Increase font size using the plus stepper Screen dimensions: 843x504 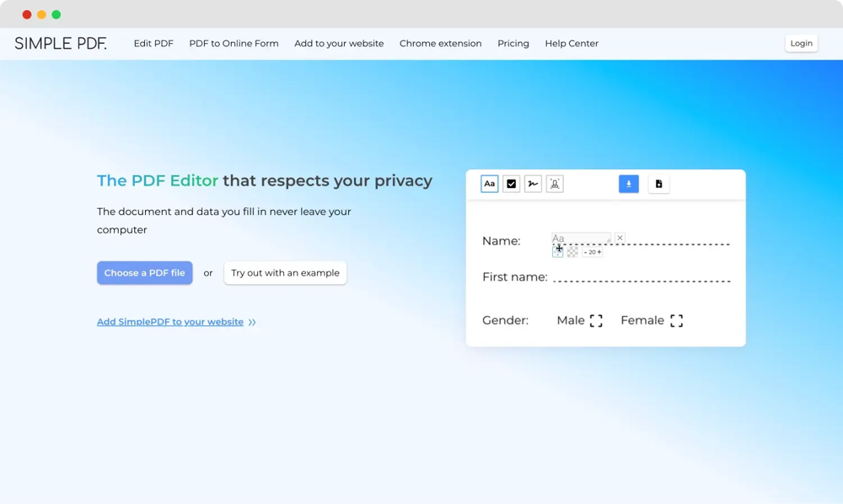(600, 251)
